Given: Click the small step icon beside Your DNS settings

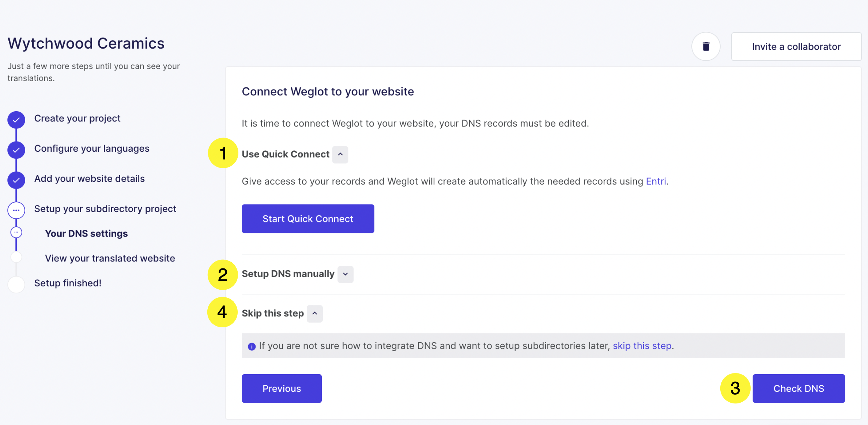Looking at the screenshot, I should coord(16,232).
